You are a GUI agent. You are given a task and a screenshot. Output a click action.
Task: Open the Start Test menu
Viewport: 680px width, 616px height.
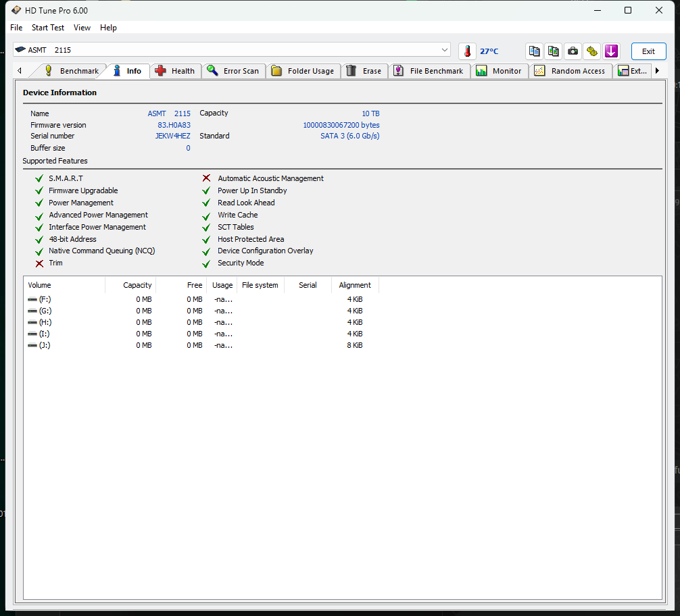click(48, 28)
